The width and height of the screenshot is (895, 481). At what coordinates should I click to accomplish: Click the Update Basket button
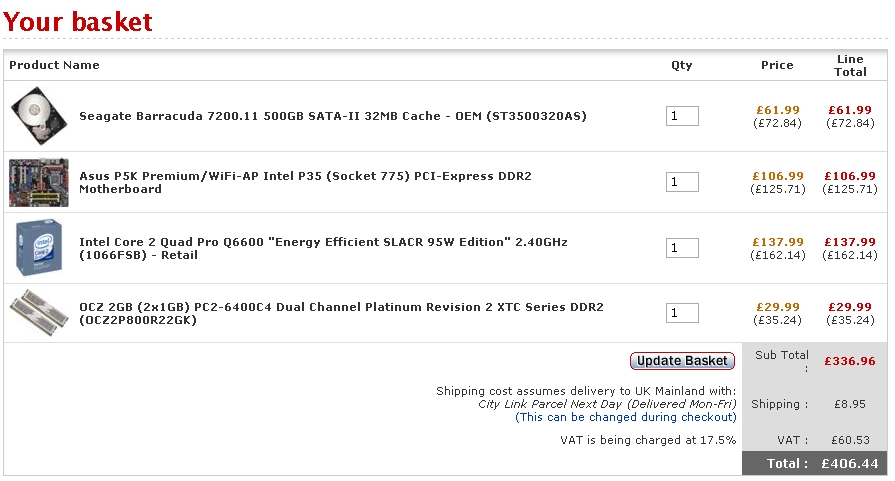(x=682, y=361)
